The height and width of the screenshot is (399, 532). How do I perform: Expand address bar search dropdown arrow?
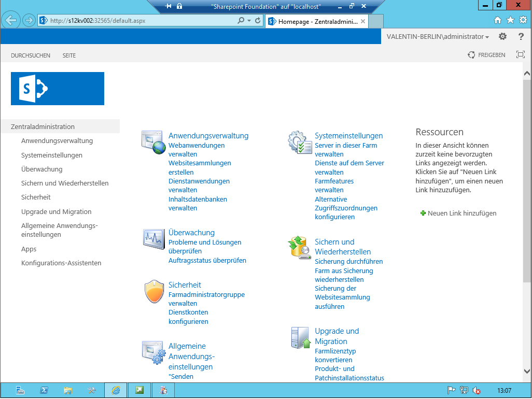click(x=249, y=21)
